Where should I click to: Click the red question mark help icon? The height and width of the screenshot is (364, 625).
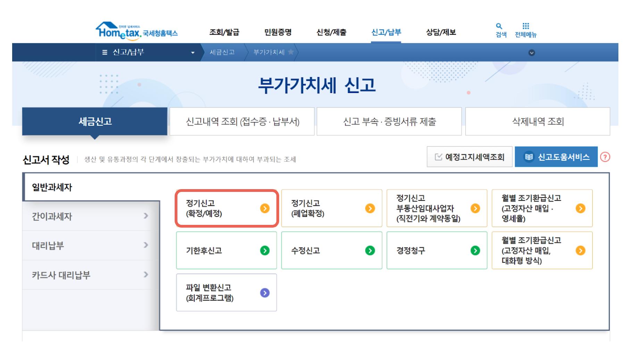[605, 157]
